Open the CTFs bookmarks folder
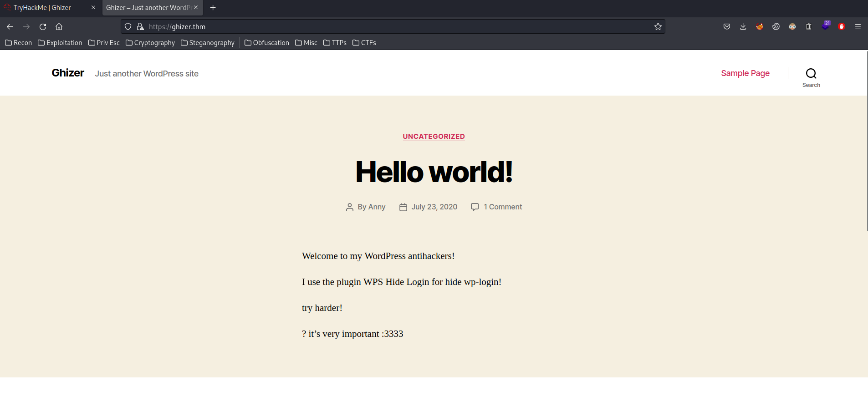The width and height of the screenshot is (868, 412). click(364, 43)
